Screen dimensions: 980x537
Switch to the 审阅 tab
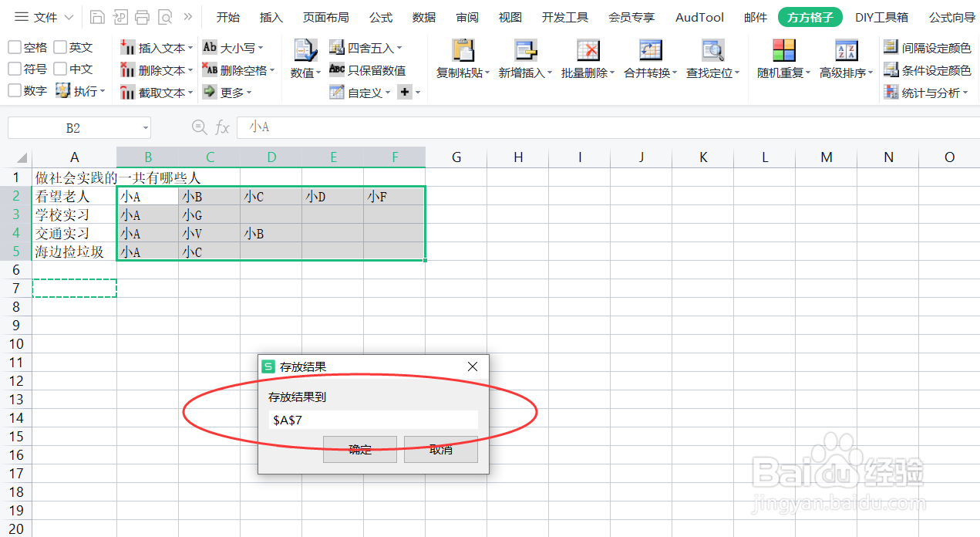coord(467,17)
